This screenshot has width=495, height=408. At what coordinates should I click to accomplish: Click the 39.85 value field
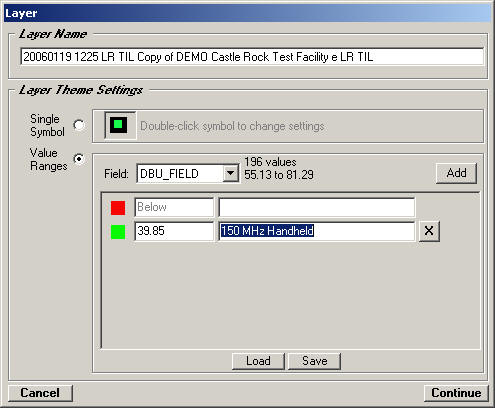pyautogui.click(x=174, y=231)
